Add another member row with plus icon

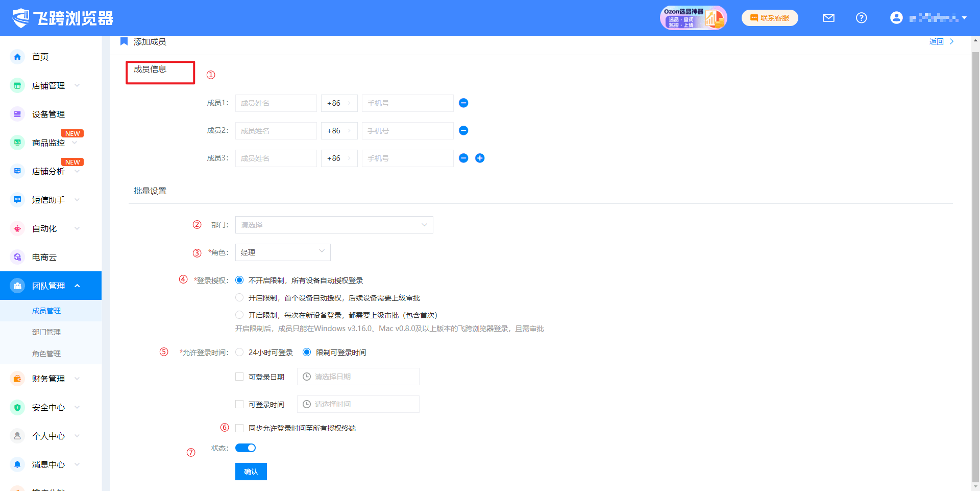(x=480, y=158)
